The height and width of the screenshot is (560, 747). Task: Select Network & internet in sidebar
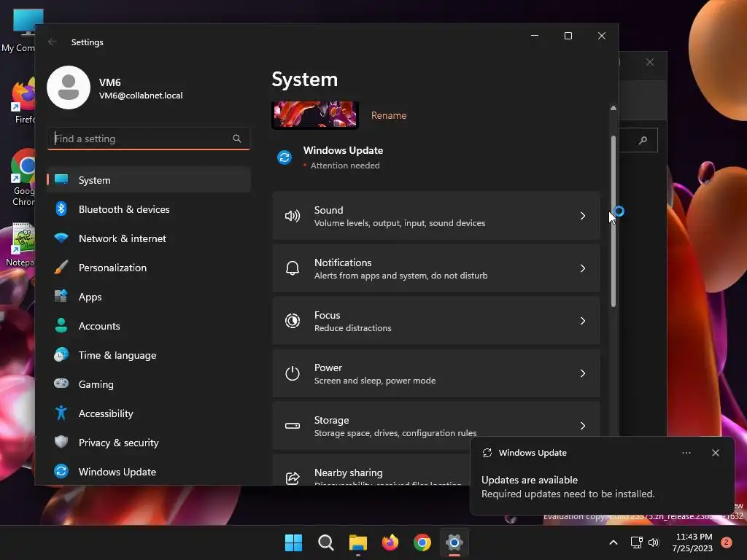[149, 238]
